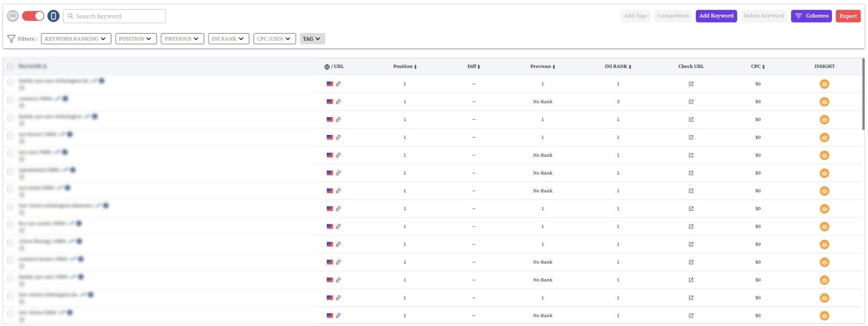The width and height of the screenshot is (868, 326).
Task: Open the PREVIOUS filter dropdown
Action: 182,39
